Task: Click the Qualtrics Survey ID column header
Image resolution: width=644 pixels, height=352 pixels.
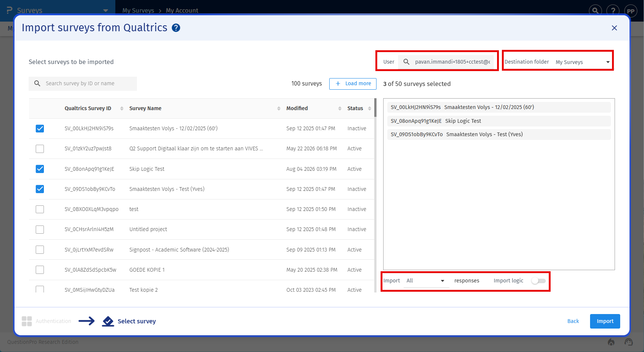Action: click(x=88, y=108)
